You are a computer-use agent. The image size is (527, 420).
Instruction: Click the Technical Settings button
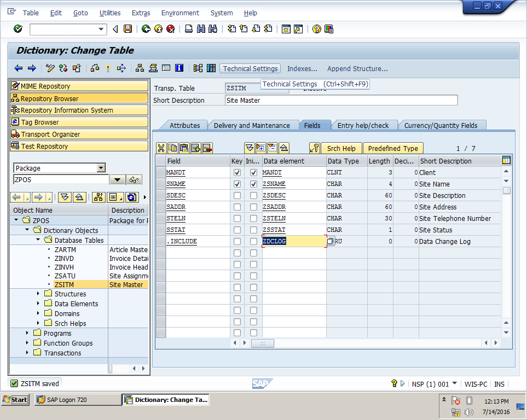[250, 68]
